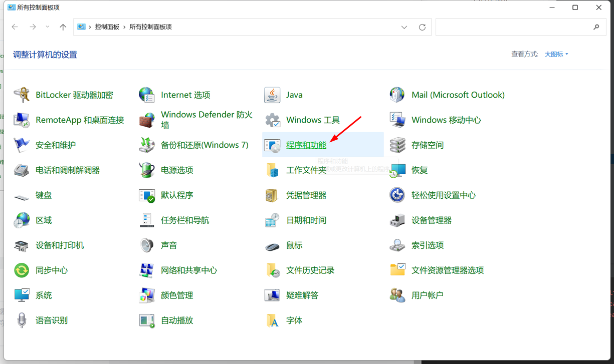614x364 pixels.
Task: Click the 电源选项 link text
Action: point(177,170)
